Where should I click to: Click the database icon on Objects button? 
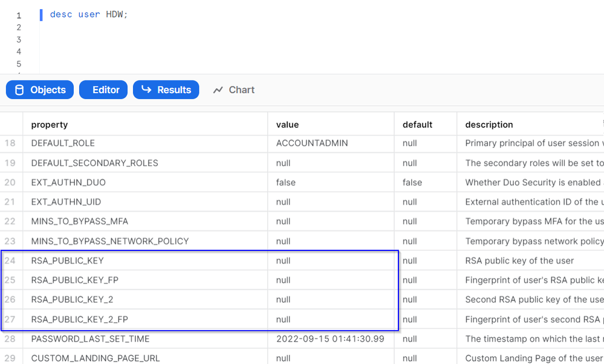[19, 90]
